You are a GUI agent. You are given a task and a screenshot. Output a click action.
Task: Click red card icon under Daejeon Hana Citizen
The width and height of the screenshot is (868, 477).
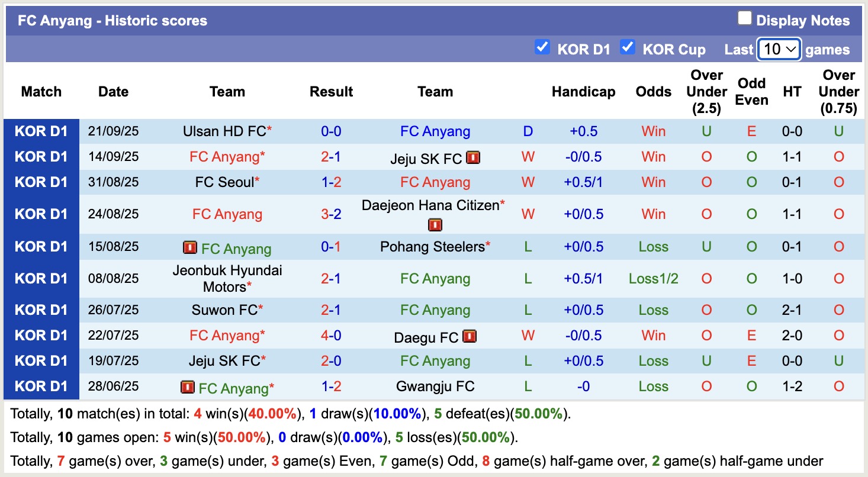coord(435,225)
